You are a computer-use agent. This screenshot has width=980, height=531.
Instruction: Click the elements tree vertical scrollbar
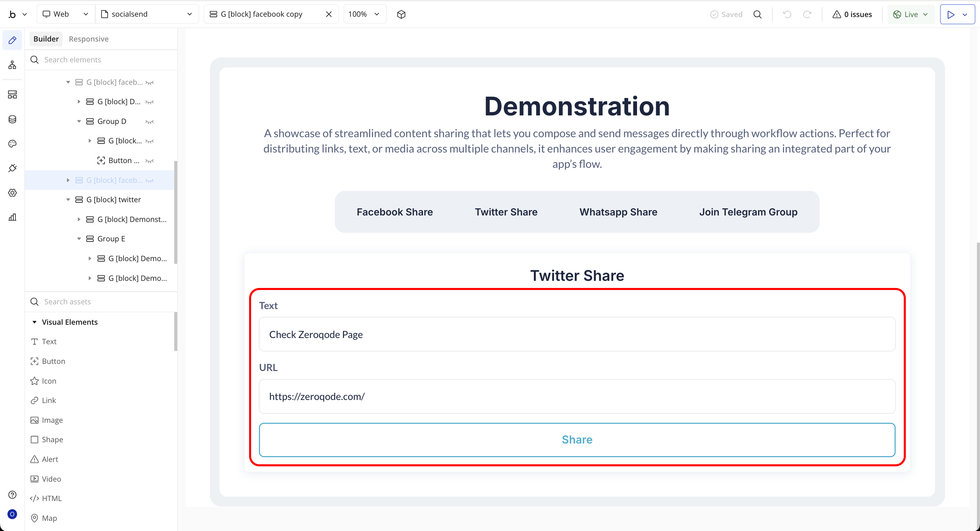click(175, 212)
